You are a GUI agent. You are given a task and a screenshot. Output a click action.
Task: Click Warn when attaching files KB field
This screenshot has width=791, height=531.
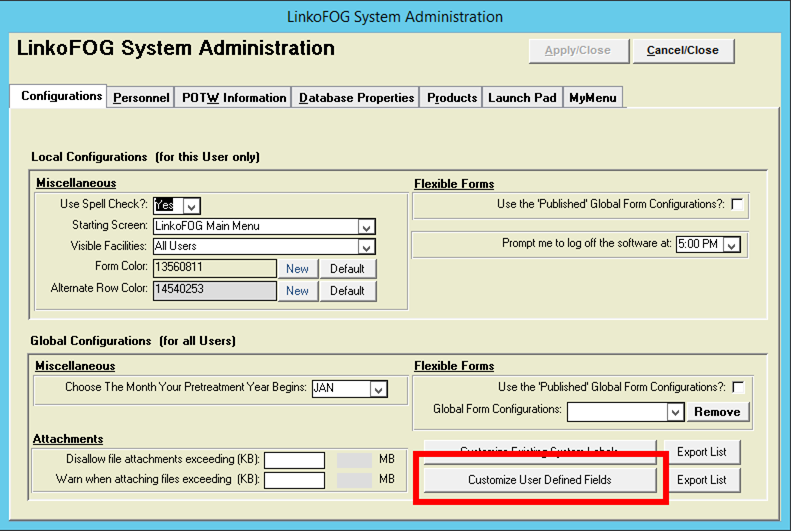click(294, 480)
